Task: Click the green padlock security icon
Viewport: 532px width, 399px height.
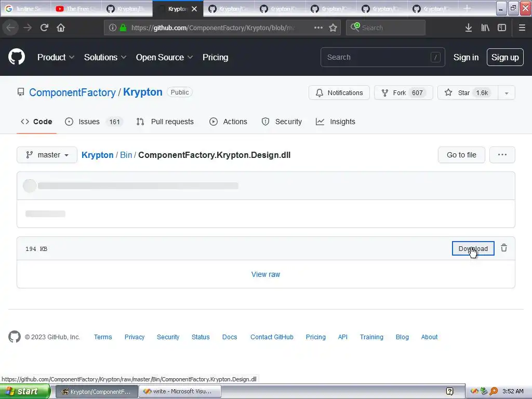Action: coord(123,28)
